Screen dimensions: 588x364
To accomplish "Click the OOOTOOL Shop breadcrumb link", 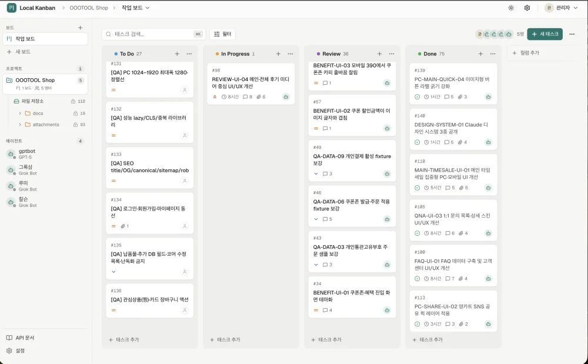I will (89, 8).
